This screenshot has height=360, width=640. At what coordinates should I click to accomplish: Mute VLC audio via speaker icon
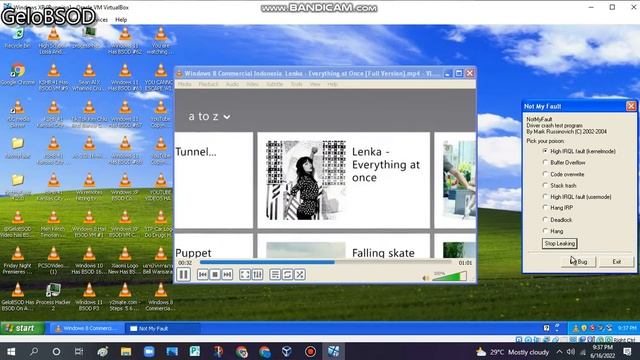tap(425, 278)
